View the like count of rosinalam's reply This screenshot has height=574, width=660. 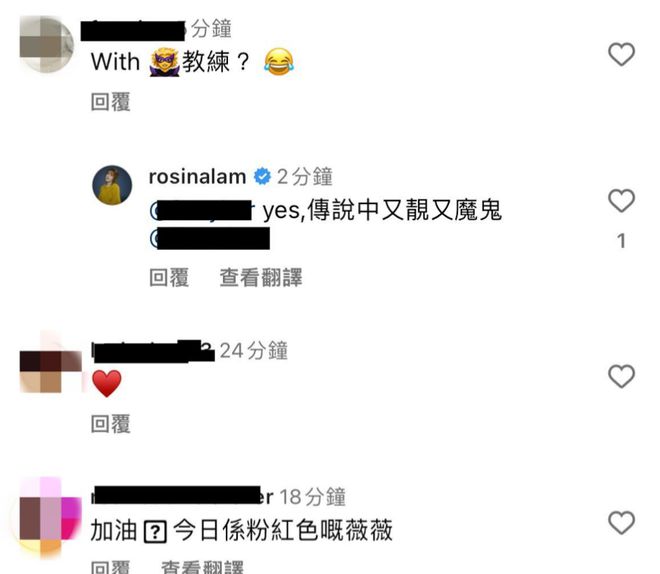pos(621,241)
